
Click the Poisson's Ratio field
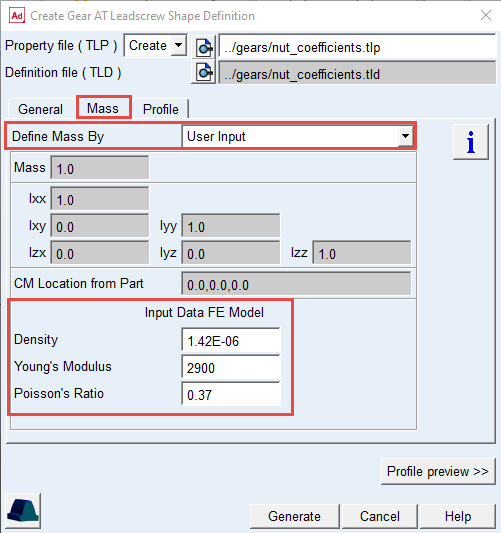[x=231, y=394]
